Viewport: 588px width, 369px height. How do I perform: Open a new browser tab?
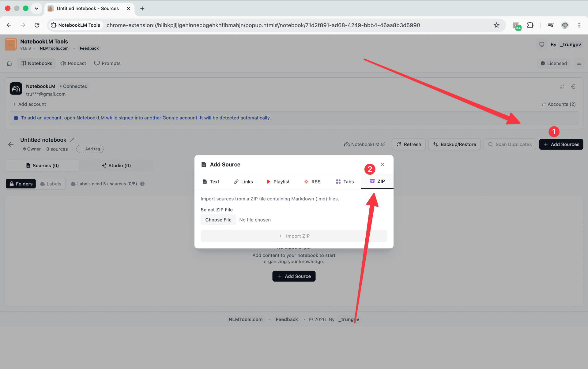pos(142,9)
